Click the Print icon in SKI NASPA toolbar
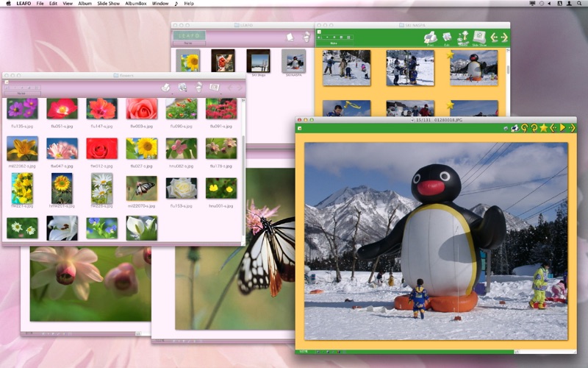The image size is (588, 368). (430, 38)
